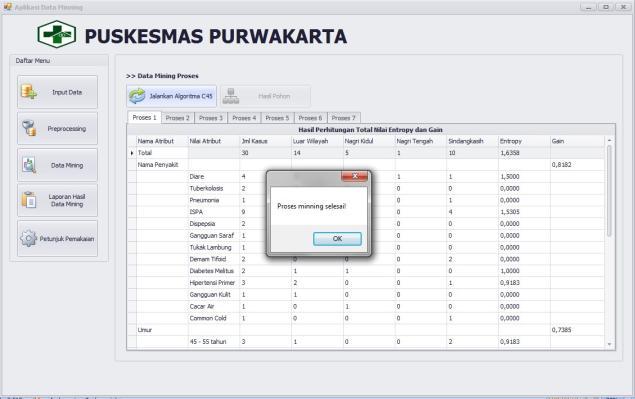Image resolution: width=635 pixels, height=399 pixels.
Task: Open the Data Mining menu button
Action: tap(58, 165)
